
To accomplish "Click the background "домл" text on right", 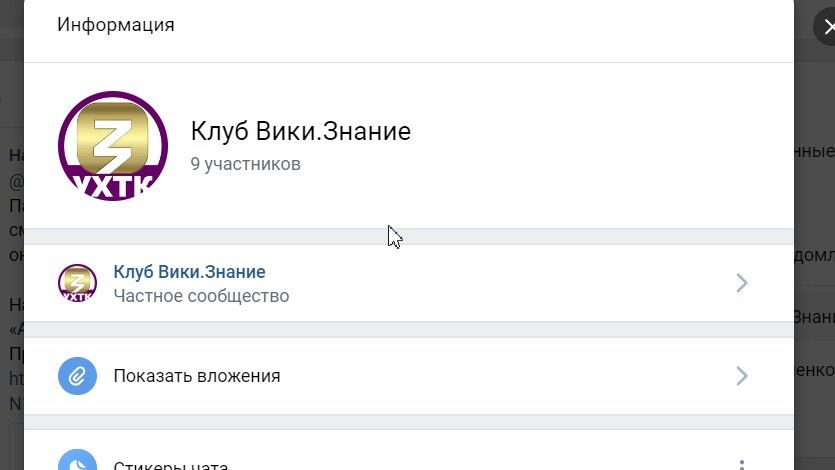I will [812, 257].
